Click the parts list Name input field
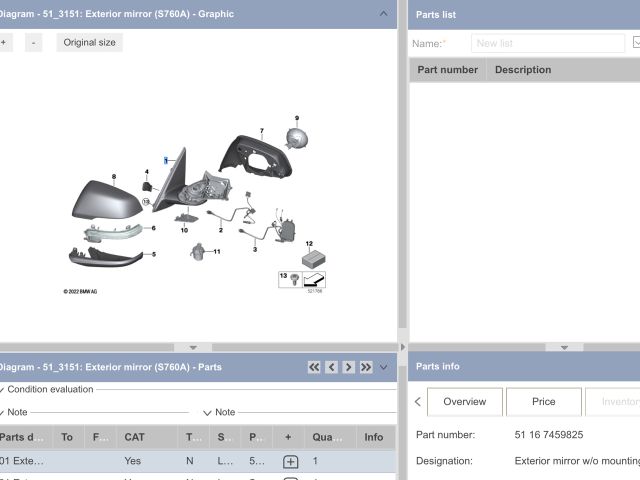The image size is (640, 480). click(x=547, y=43)
